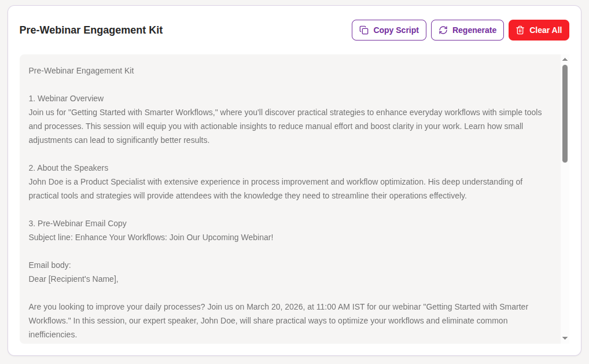Clear all generated content

point(539,30)
